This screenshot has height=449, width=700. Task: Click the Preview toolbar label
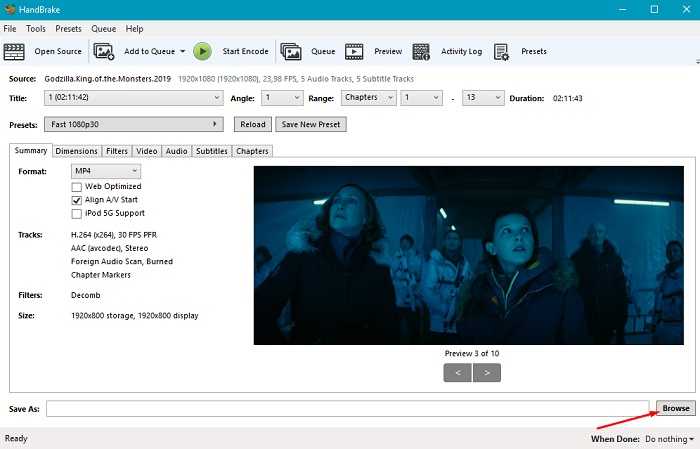pos(388,51)
